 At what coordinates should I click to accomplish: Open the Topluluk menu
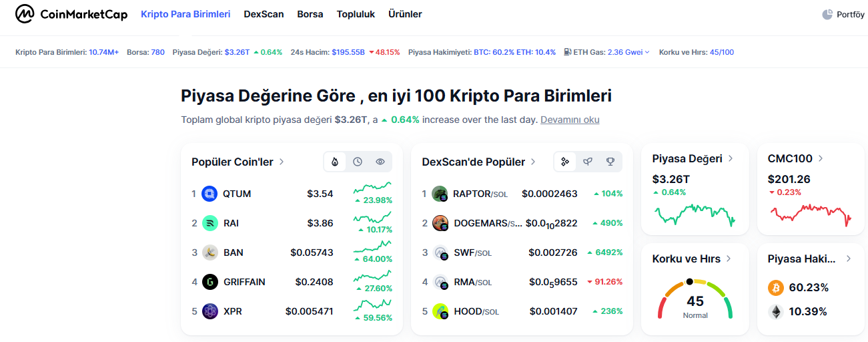coord(356,14)
